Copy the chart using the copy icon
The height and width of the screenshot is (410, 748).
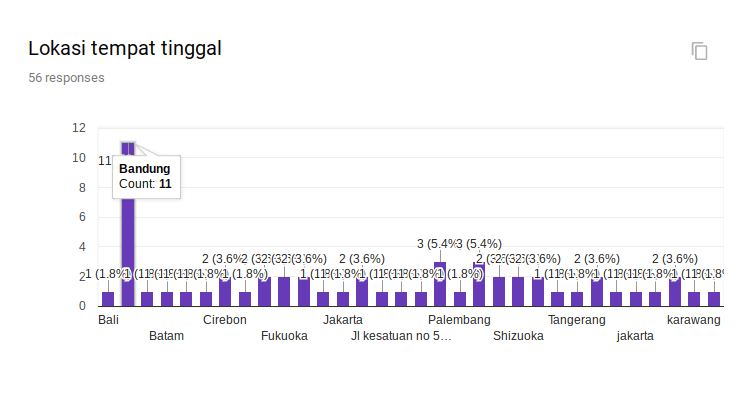pos(700,51)
